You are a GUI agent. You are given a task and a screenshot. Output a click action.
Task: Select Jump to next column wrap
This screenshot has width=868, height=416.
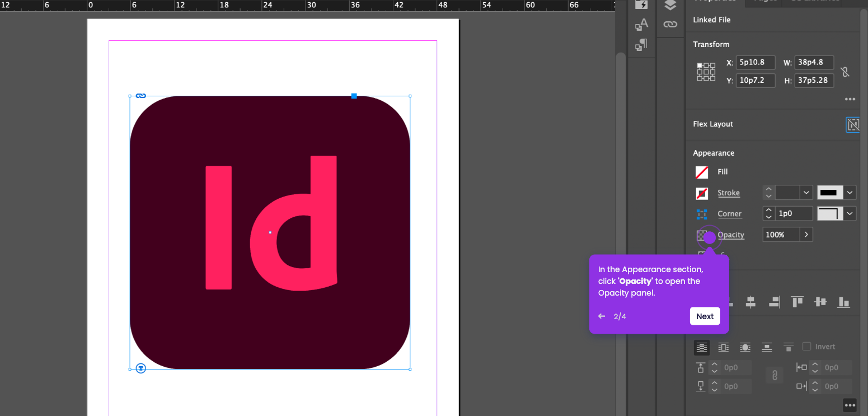(x=789, y=347)
